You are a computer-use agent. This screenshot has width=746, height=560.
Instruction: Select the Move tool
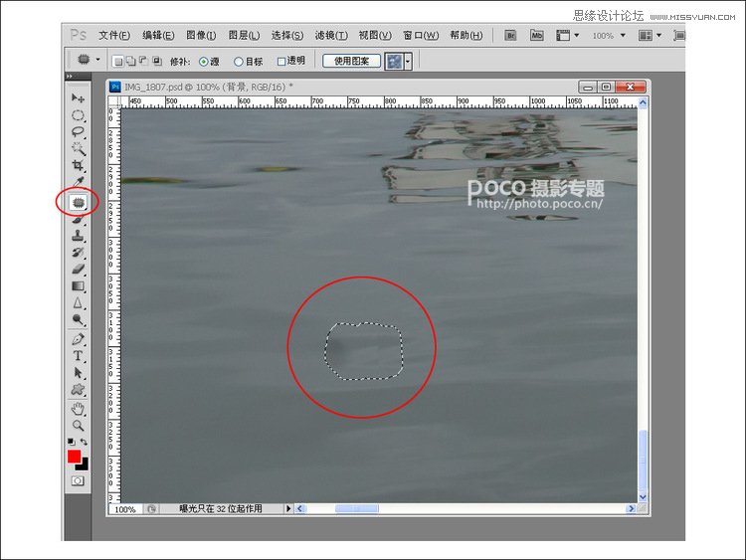(x=78, y=98)
